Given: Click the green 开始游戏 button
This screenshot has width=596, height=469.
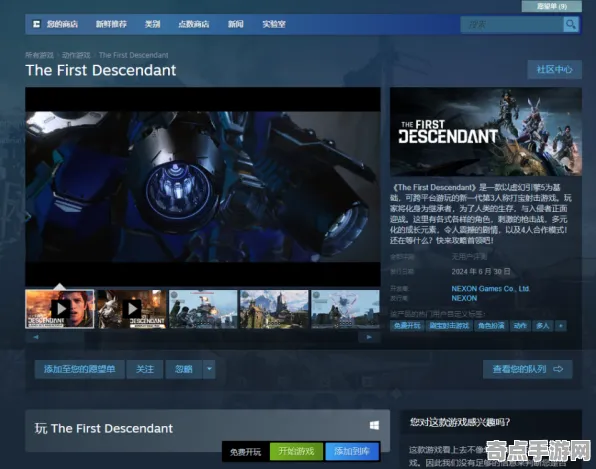Looking at the screenshot, I should (296, 452).
